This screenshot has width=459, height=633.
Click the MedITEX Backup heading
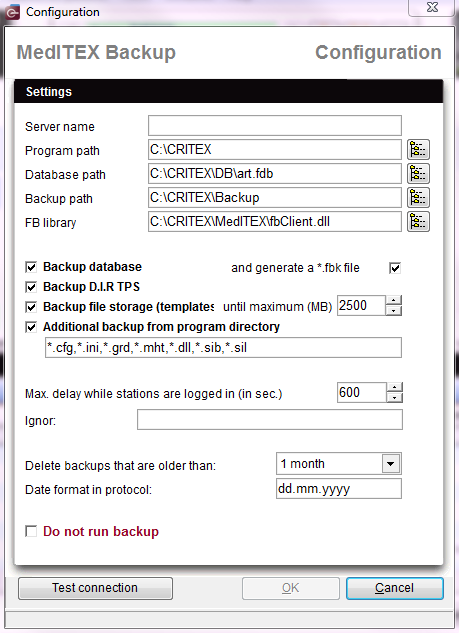pyautogui.click(x=96, y=52)
